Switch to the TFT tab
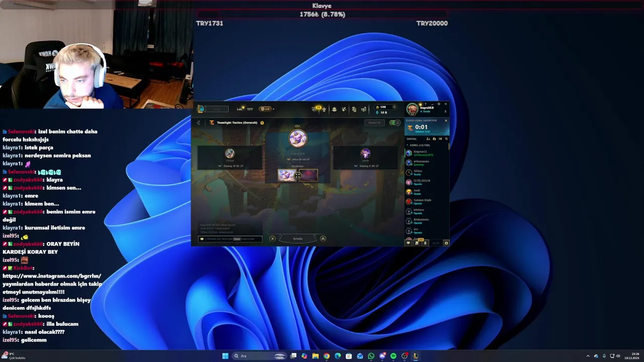Viewport: 644px width, 362px height. click(250, 109)
